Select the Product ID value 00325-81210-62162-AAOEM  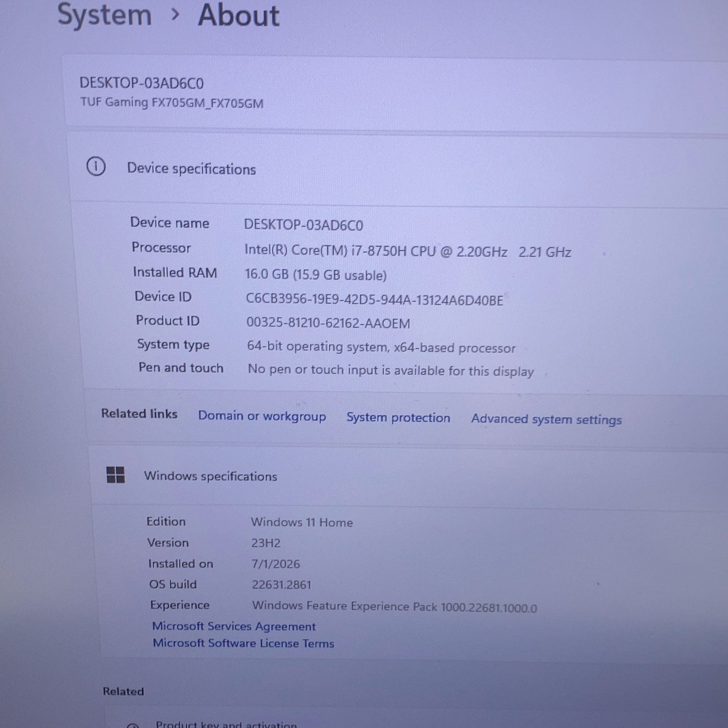328,323
